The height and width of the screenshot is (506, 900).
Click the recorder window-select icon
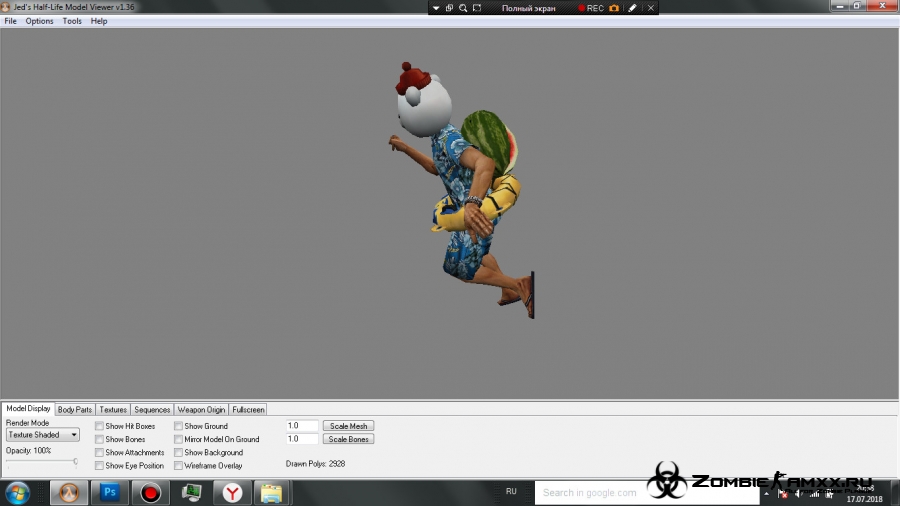click(x=449, y=8)
